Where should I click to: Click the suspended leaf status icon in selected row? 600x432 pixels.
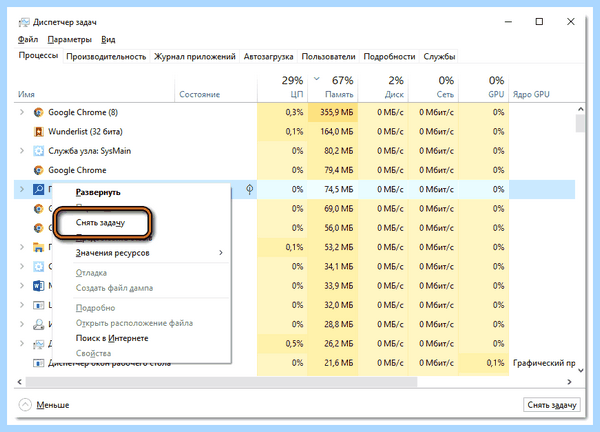pyautogui.click(x=249, y=189)
